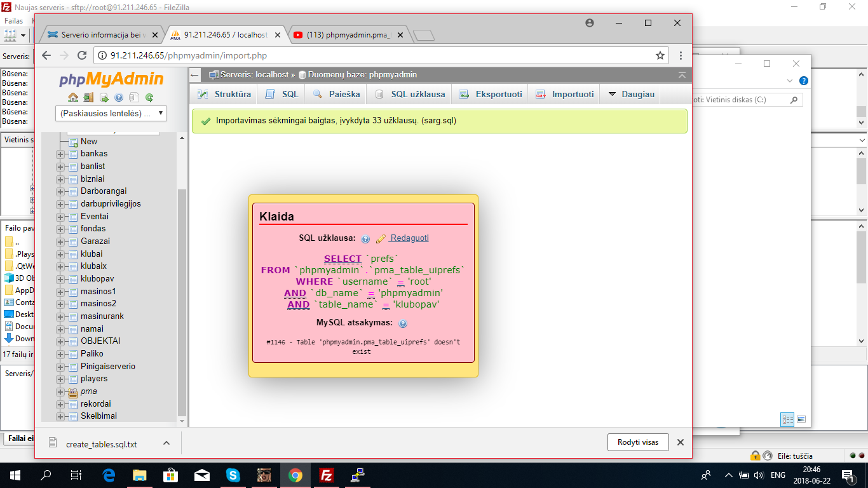Bookmark this page star icon
The height and width of the screenshot is (488, 868).
click(660, 56)
